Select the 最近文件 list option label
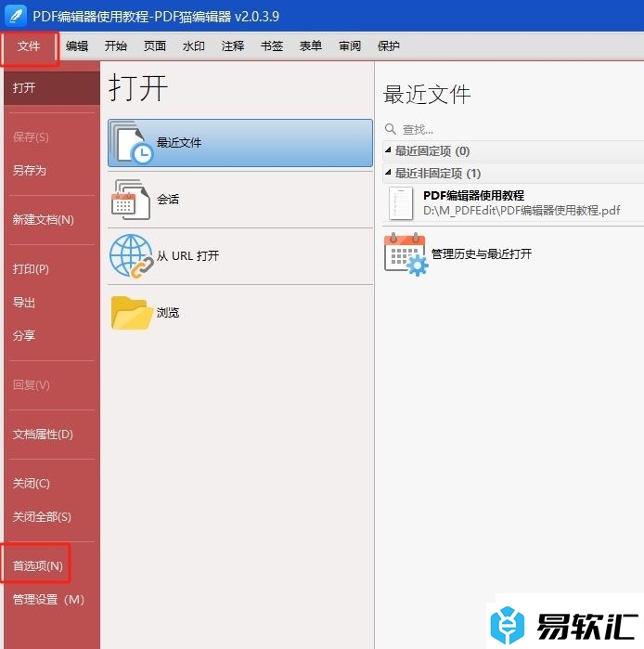This screenshot has height=649, width=644. pos(179,143)
